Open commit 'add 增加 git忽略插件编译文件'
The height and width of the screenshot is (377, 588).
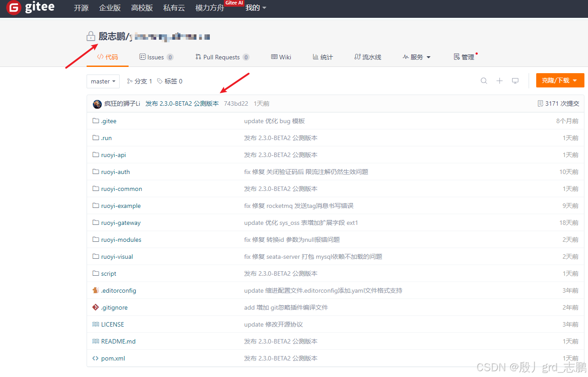click(x=286, y=307)
